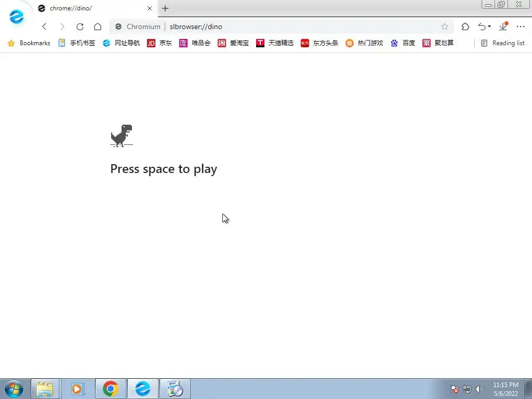Open Google Chrome from the taskbar
Viewport: 532px width, 399px height.
(111, 389)
